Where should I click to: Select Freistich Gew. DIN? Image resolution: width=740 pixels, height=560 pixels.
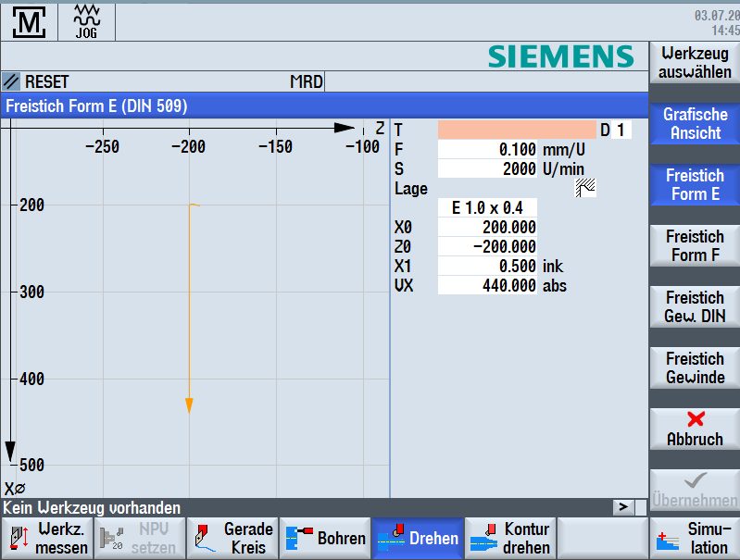click(695, 306)
